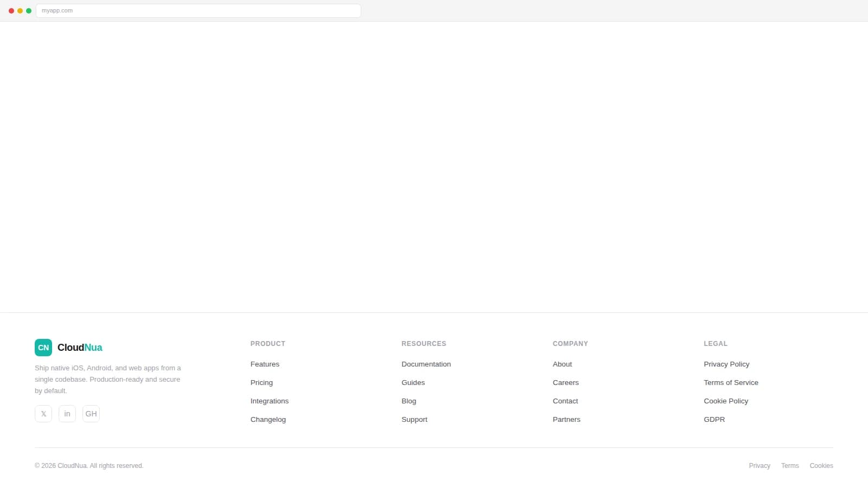Click Privacy in the bottom bar
Viewport: 868px width, 488px height.
(759, 466)
